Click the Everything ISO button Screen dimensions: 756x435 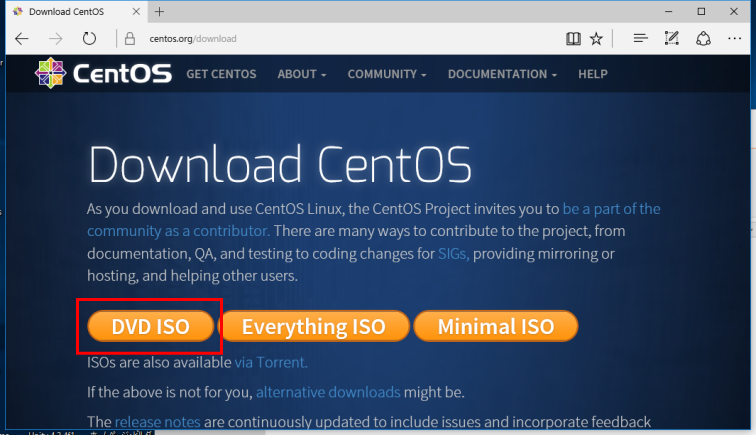[x=314, y=326]
